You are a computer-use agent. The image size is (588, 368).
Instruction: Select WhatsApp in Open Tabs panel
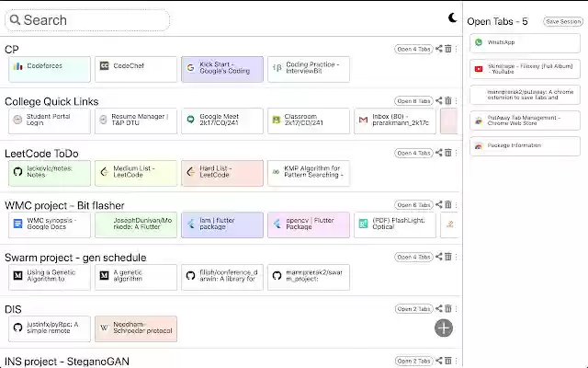(525, 43)
